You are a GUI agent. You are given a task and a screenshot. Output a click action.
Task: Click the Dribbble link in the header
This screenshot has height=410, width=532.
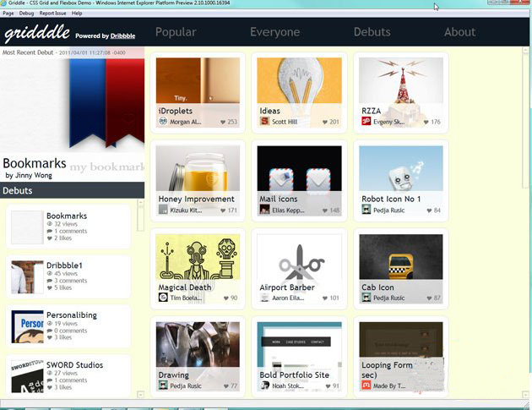pos(122,36)
